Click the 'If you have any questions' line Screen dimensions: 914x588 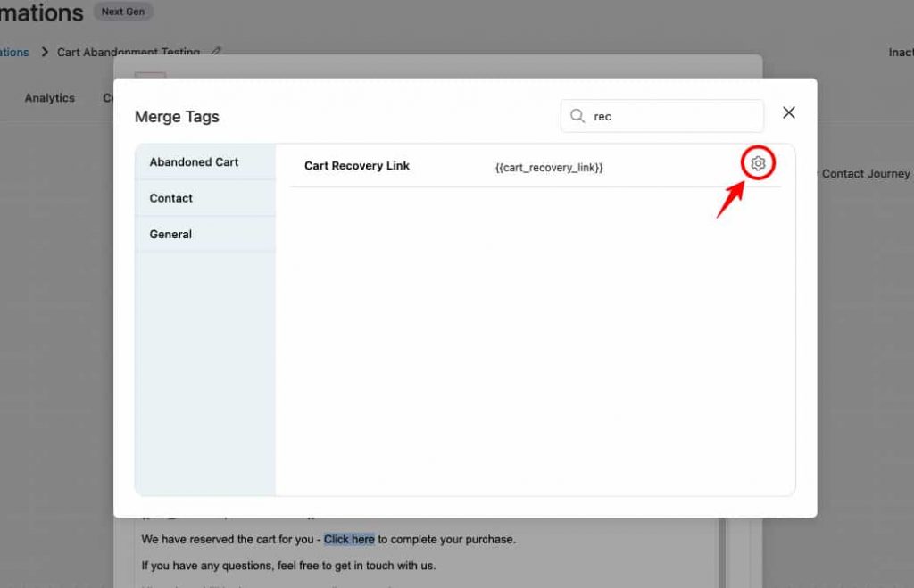click(288, 566)
